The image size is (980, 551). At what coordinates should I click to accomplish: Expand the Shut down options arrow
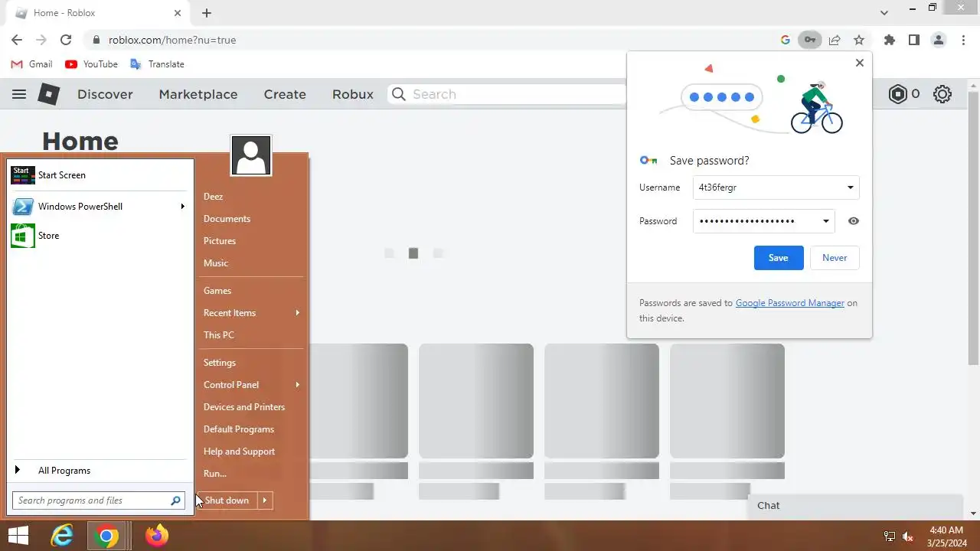point(264,500)
